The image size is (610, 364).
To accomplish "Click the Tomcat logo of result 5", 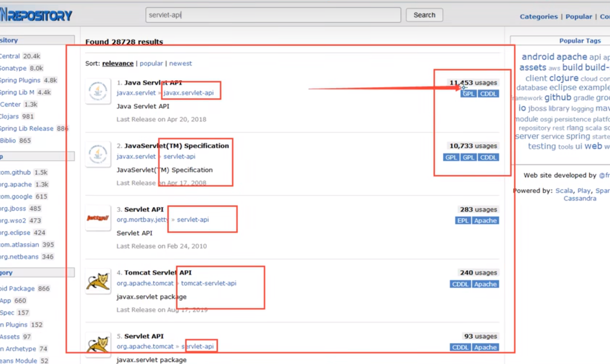I will coord(98,345).
